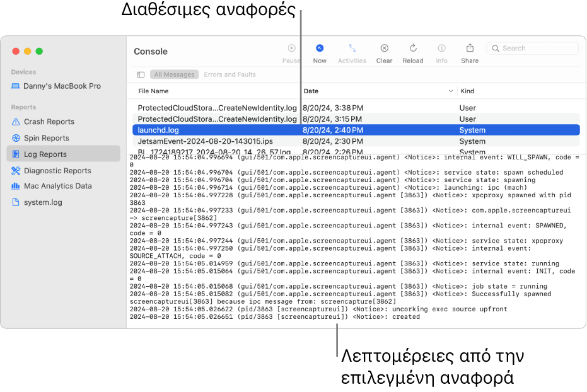Sort by the File Name column header
587x392 pixels.
coord(153,91)
